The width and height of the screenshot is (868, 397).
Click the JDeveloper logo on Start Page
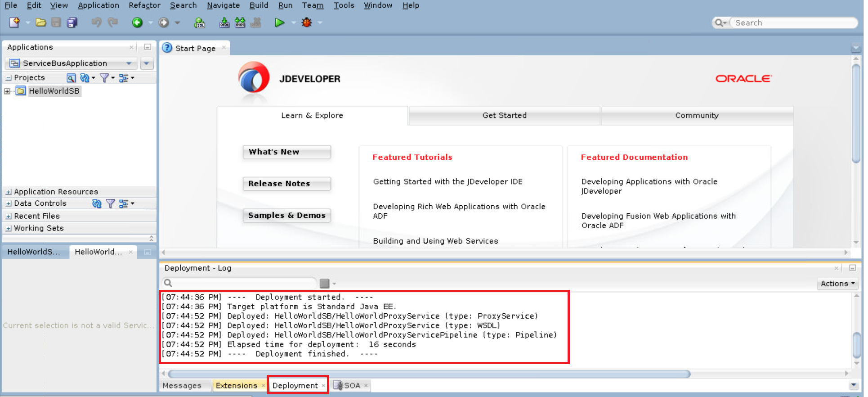254,78
